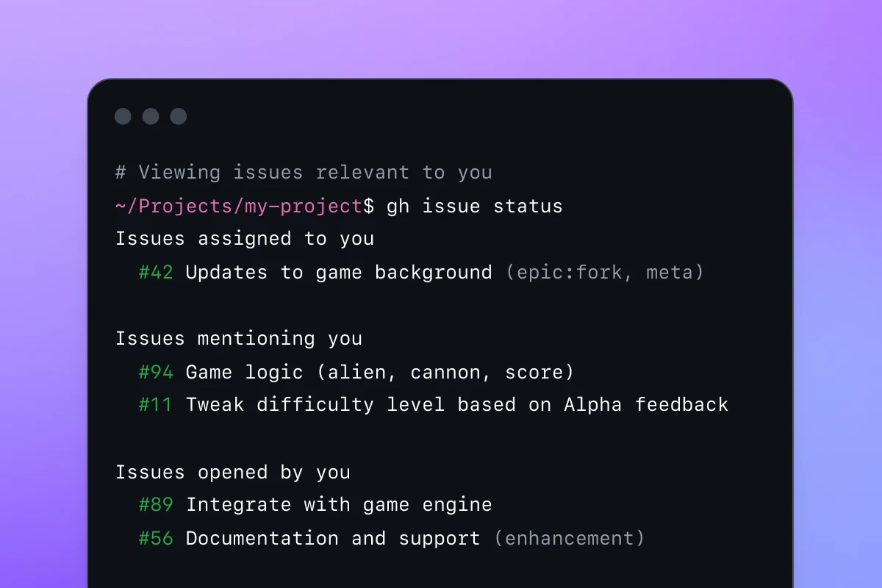Image resolution: width=882 pixels, height=588 pixels.
Task: Click the rightmost gray window dot
Action: [x=179, y=116]
